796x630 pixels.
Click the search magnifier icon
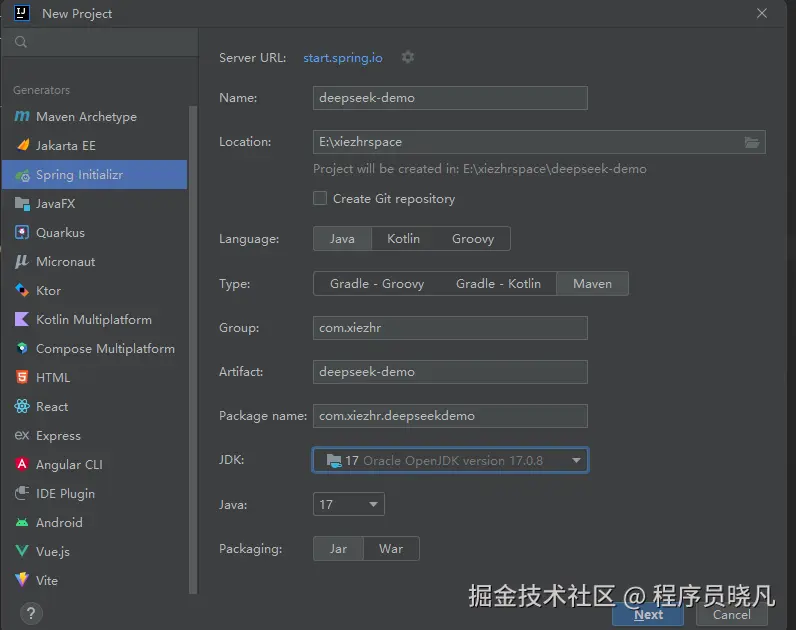[21, 42]
